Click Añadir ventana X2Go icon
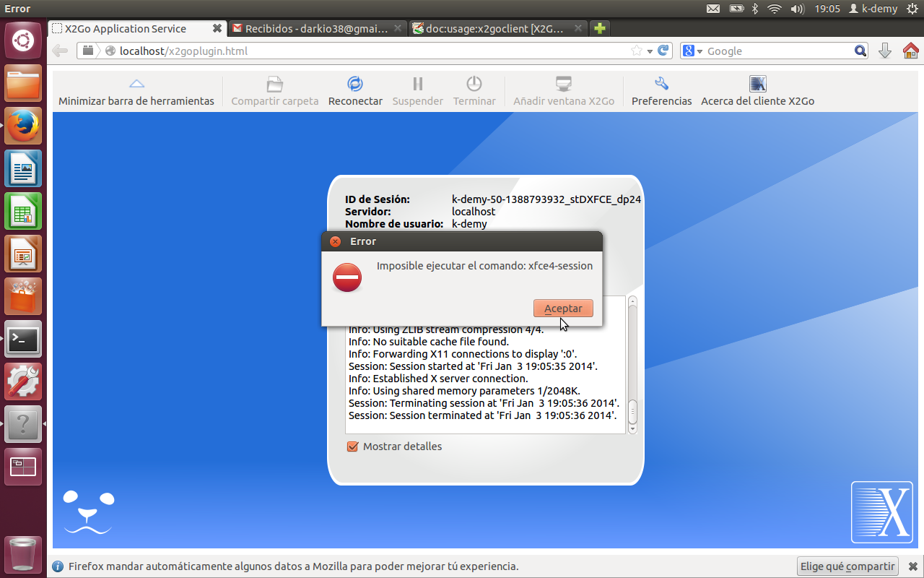Image resolution: width=924 pixels, height=578 pixels. coord(564,84)
